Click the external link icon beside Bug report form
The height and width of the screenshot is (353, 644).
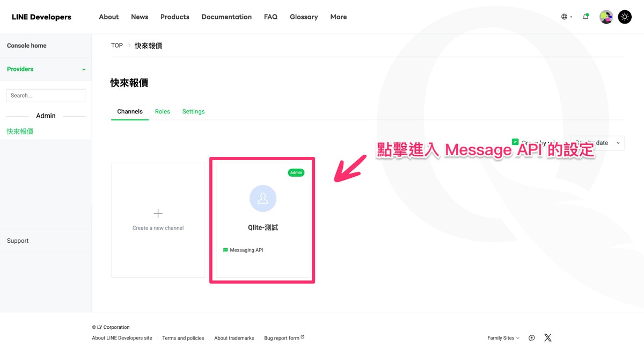(303, 337)
